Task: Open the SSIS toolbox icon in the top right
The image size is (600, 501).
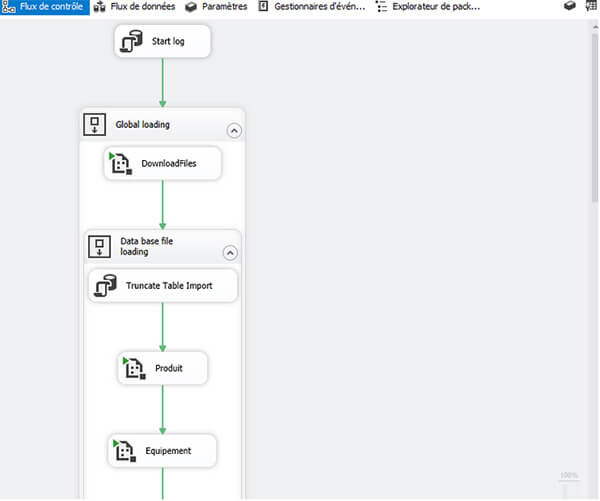Action: point(570,7)
